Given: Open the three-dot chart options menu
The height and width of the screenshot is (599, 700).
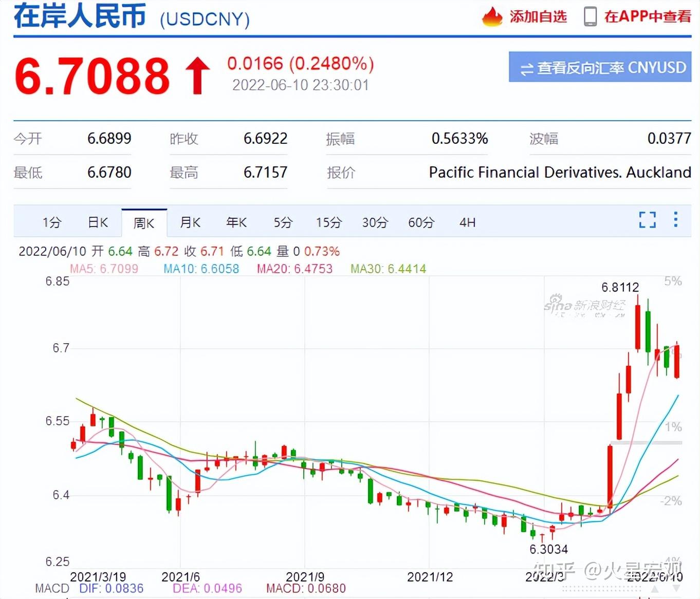Looking at the screenshot, I should (x=675, y=219).
